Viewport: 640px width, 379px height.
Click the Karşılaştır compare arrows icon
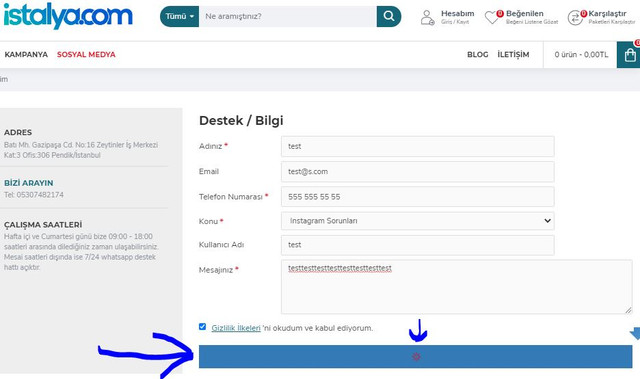pos(576,18)
